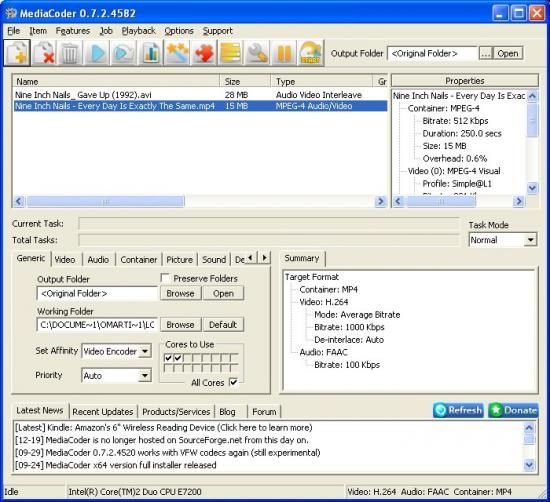This screenshot has height=502, width=550.
Task: Open the Products/Services tab
Action: 176,411
